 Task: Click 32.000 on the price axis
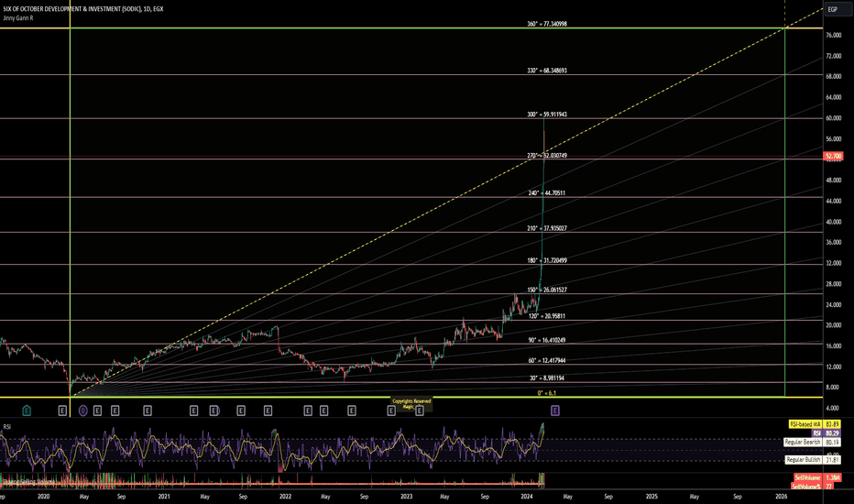(834, 263)
